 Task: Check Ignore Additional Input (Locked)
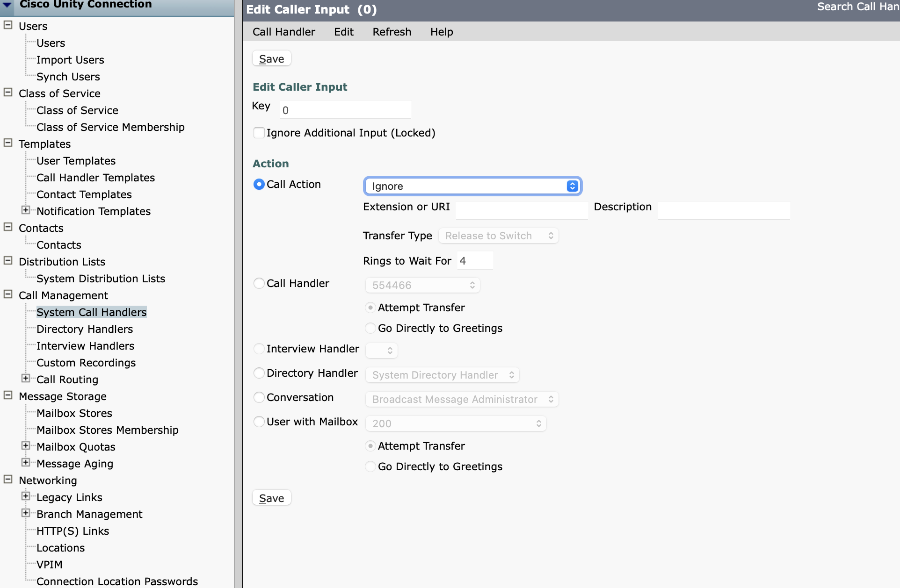tap(259, 133)
